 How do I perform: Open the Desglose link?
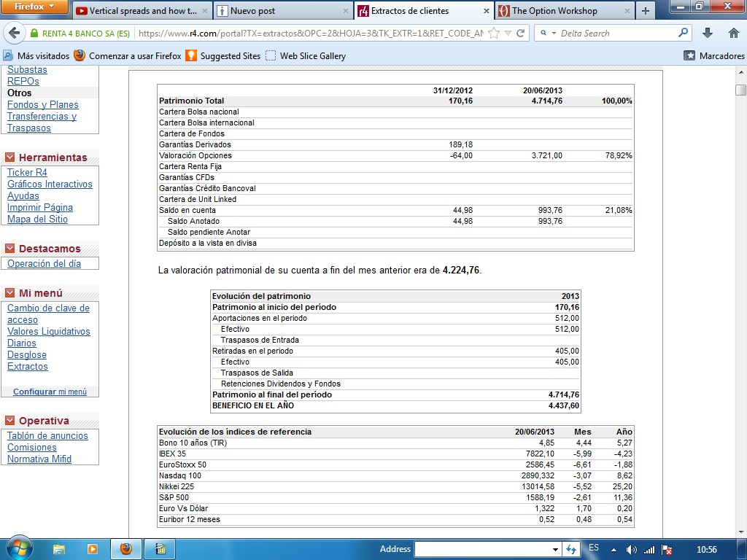click(27, 355)
